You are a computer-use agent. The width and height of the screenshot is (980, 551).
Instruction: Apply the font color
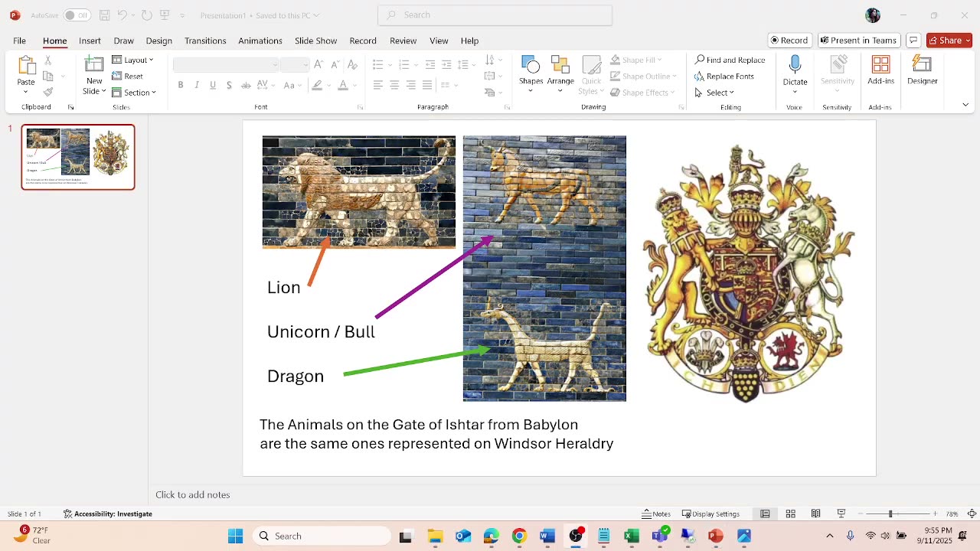coord(343,85)
